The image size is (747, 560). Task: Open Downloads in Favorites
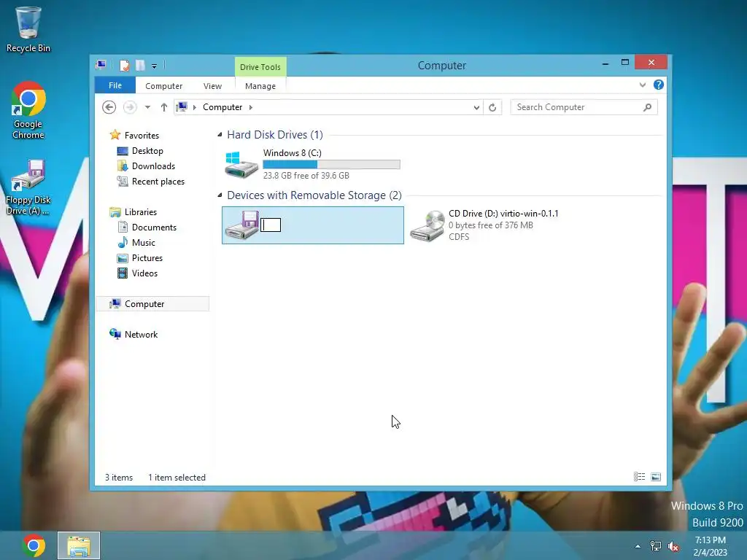tap(153, 166)
